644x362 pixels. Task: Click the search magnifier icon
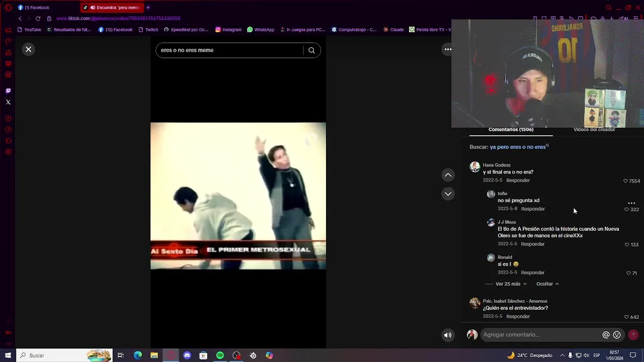pyautogui.click(x=311, y=50)
